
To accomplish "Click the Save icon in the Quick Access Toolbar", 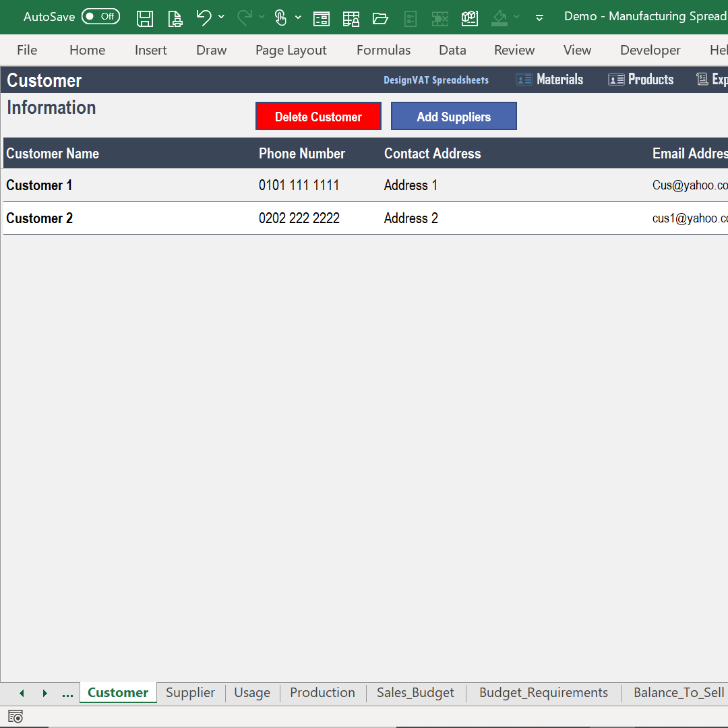I will tap(144, 18).
